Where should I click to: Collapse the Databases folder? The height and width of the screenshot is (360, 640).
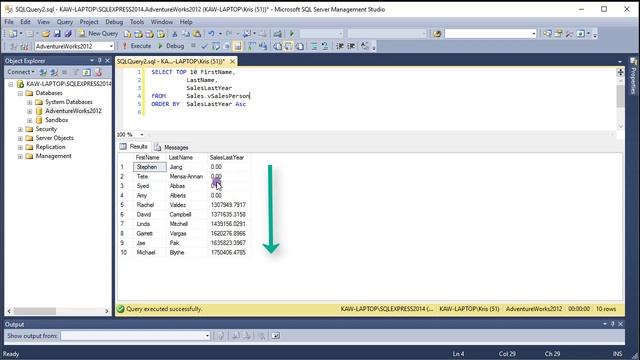pyautogui.click(x=20, y=93)
